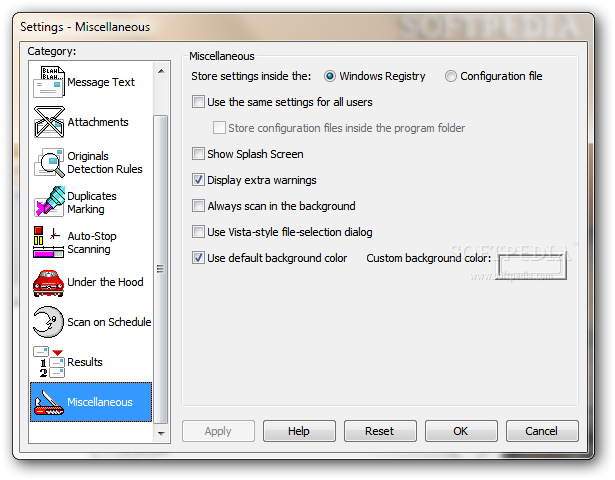Uncheck Display extra warnings
This screenshot has width=615, height=480.
tap(198, 180)
